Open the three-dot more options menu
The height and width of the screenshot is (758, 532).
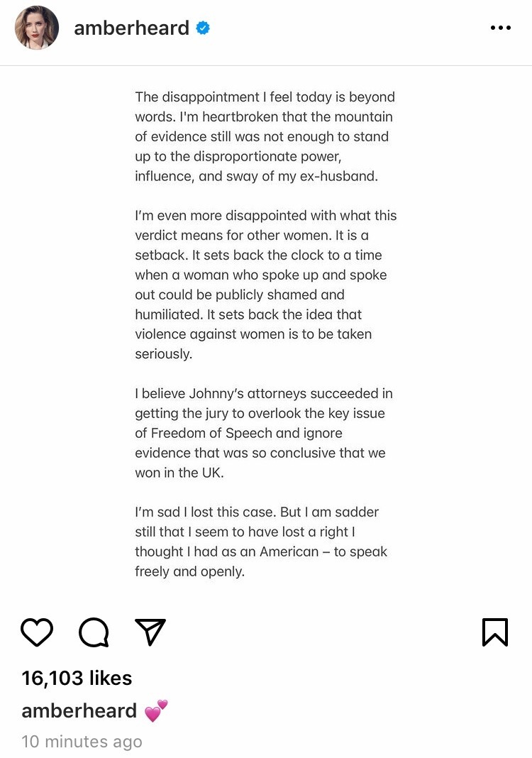point(500,28)
